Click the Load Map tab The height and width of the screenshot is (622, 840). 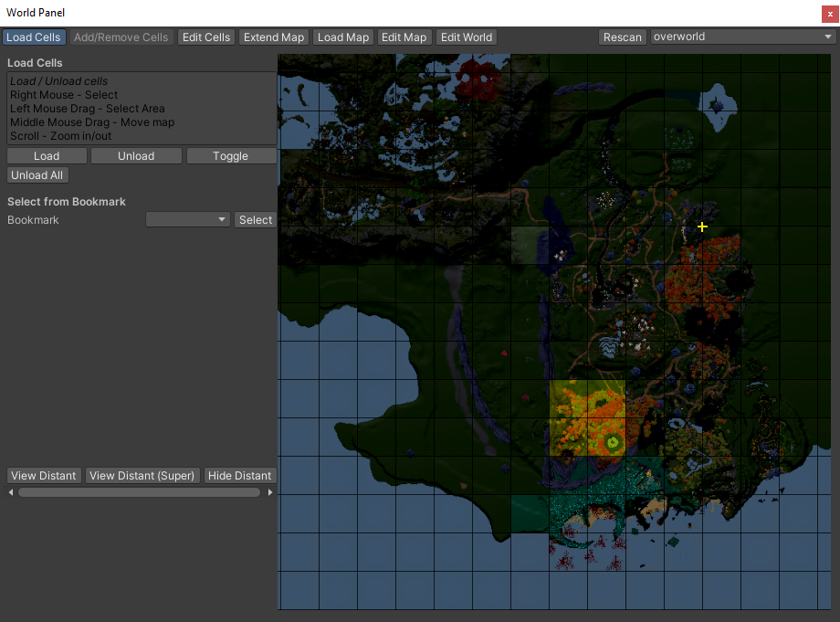[343, 37]
